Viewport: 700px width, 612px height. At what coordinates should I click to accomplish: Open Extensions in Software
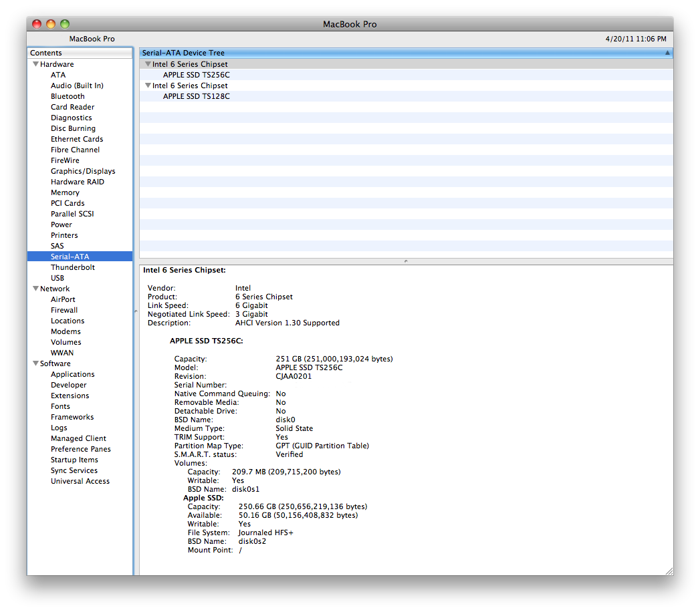pos(70,396)
